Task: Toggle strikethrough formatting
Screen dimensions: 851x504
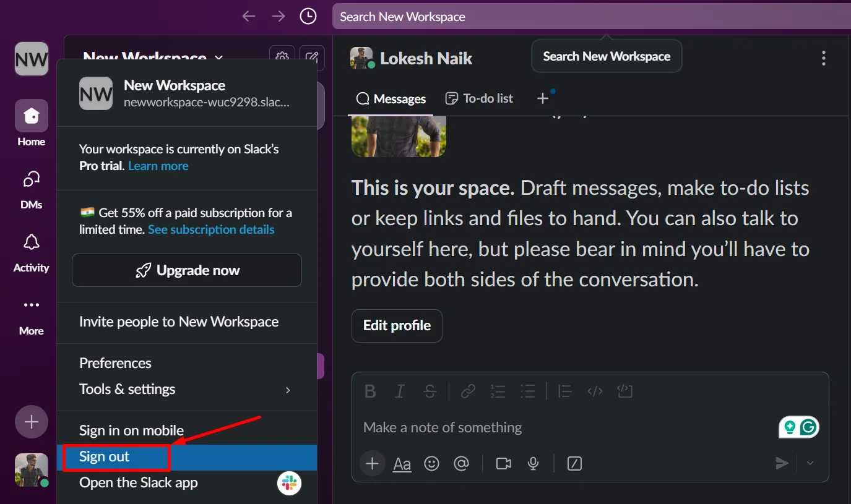Action: (430, 391)
